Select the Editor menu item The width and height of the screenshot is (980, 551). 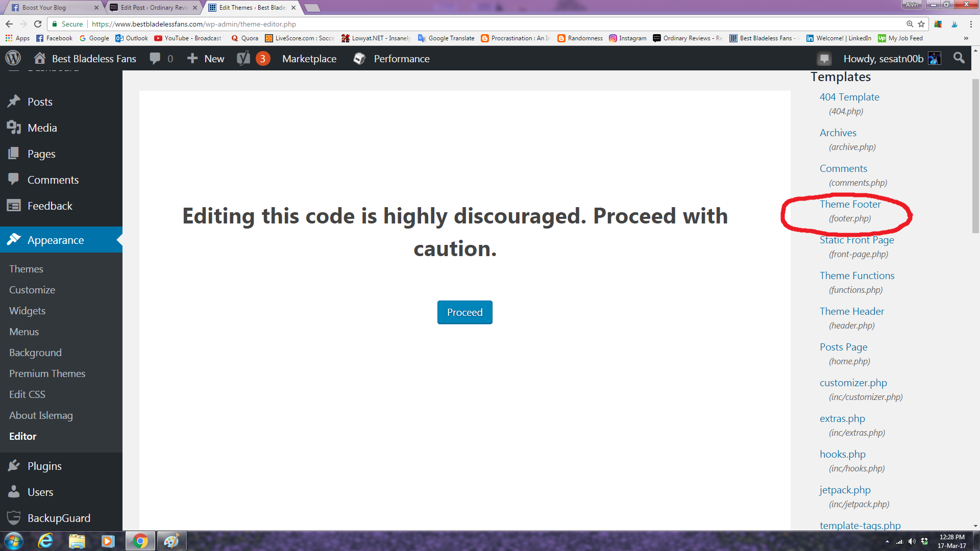point(23,435)
